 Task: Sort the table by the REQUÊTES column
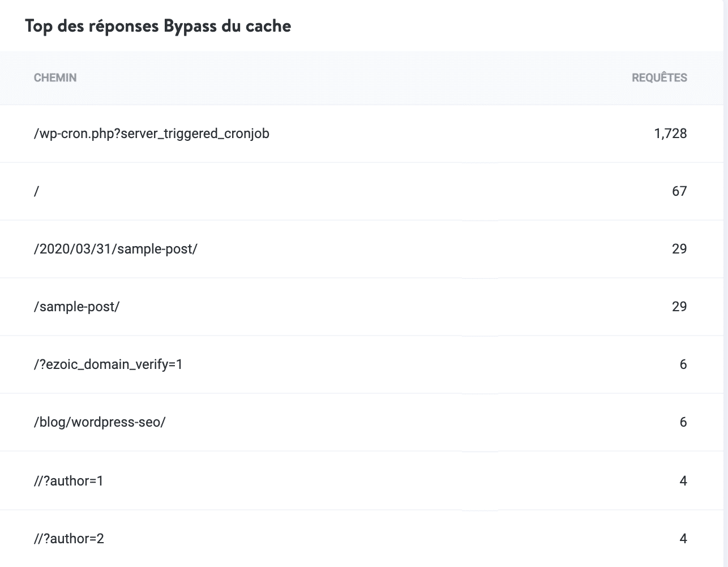click(x=660, y=78)
